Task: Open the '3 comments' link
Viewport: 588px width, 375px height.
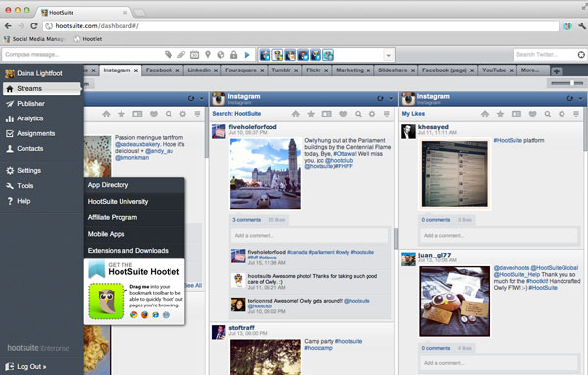Action: click(x=246, y=220)
